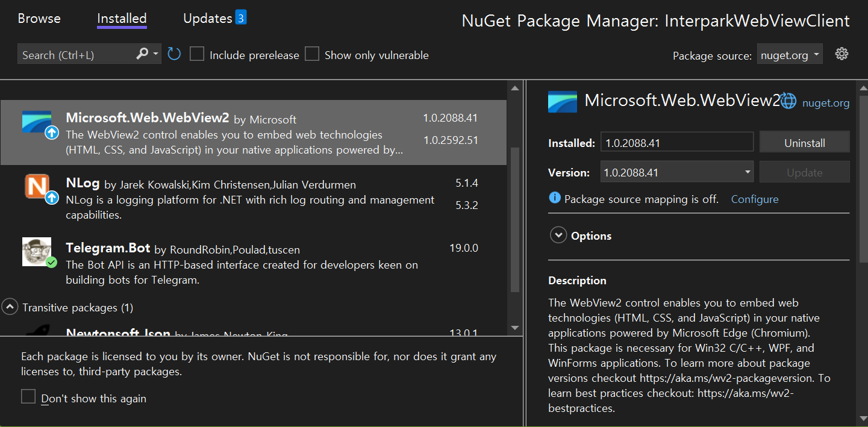The height and width of the screenshot is (427, 868).
Task: Click WebView2 installed version 1.0.2088.41 in list
Action: point(451,118)
